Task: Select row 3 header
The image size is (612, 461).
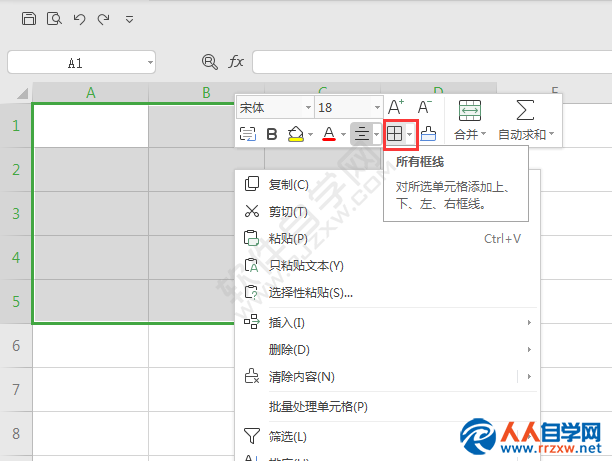Action: [16, 214]
